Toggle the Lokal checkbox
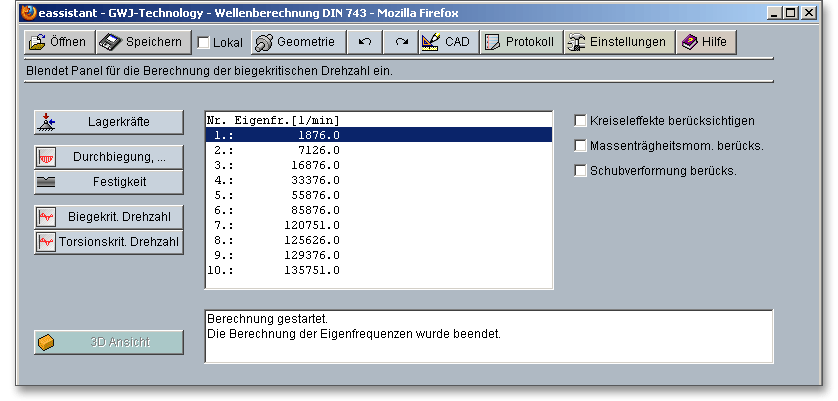This screenshot has height=401, width=838. [204, 43]
